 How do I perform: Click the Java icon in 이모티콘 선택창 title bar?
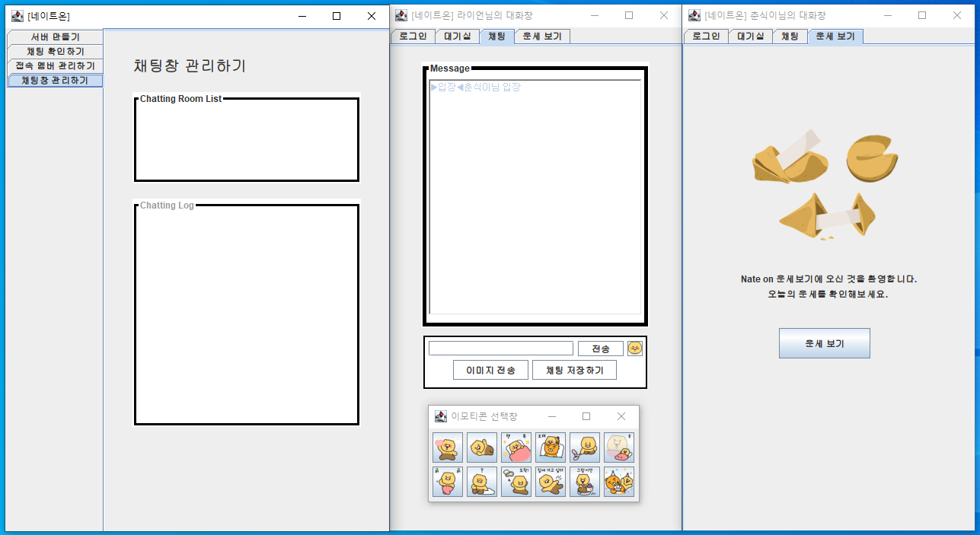tap(441, 416)
